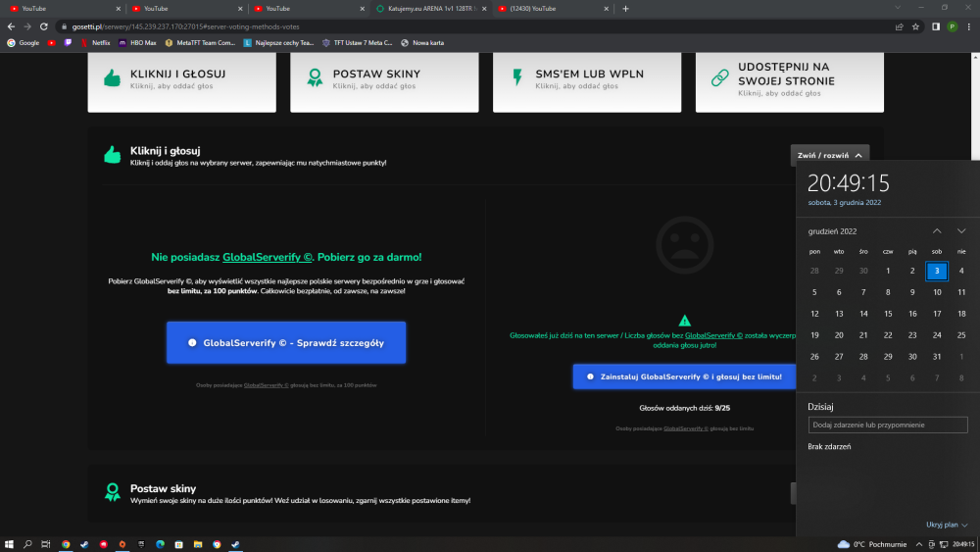Select December 15 in the calendar
Viewport: 980px width, 552px height.
pos(888,314)
